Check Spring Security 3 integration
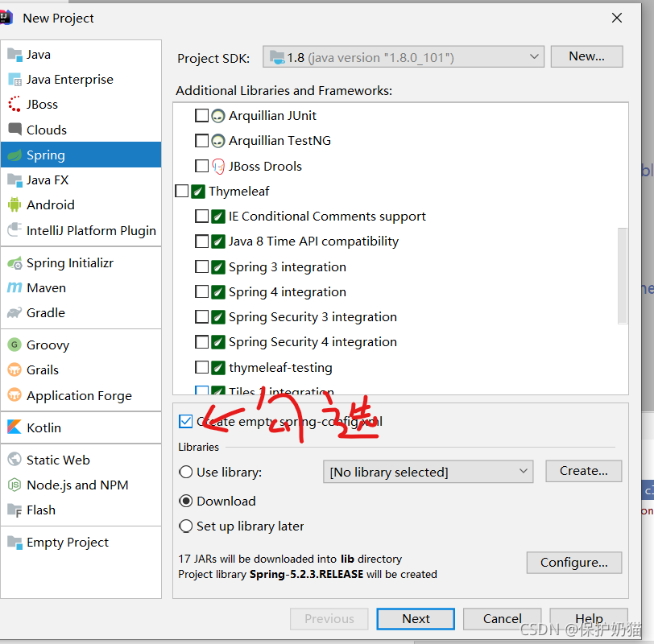 click(x=202, y=317)
